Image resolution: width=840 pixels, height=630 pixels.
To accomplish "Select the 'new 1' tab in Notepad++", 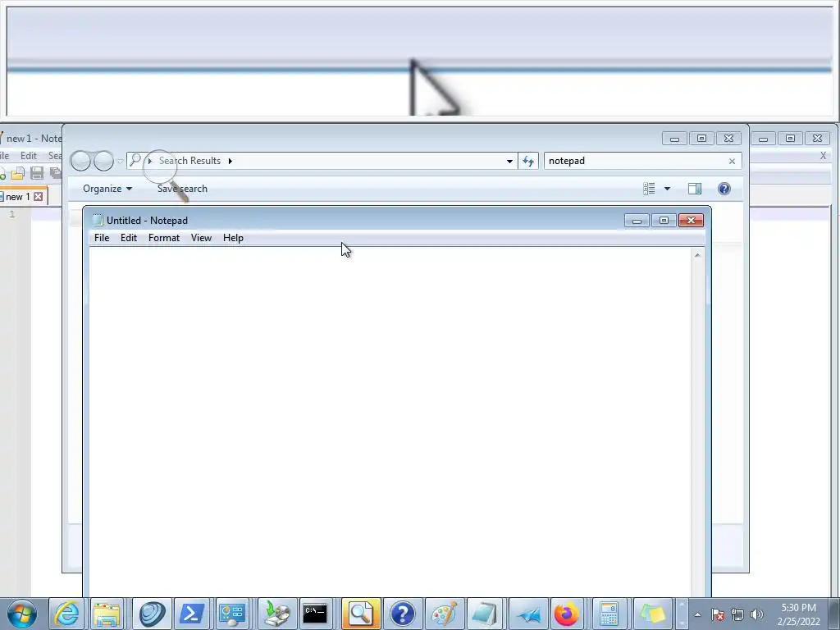I will coord(17,197).
